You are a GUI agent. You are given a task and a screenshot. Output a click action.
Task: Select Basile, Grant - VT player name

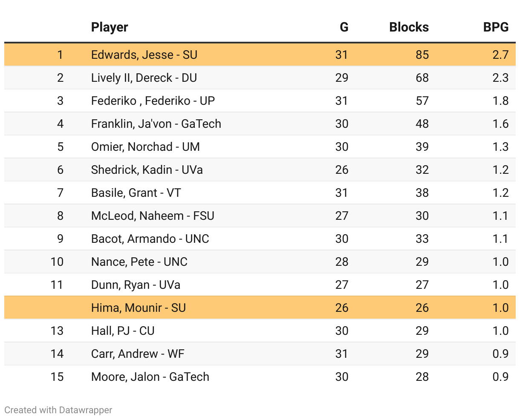click(136, 193)
